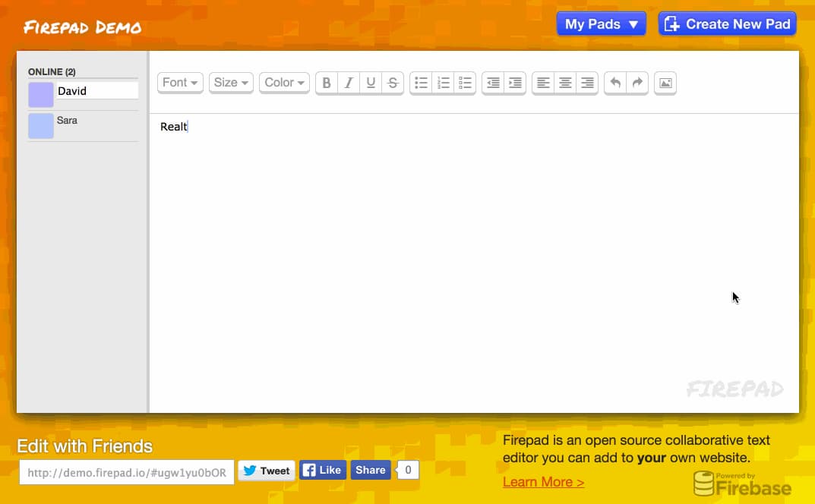Click the ONLINE (2) heading
Image resolution: width=815 pixels, height=504 pixels.
pos(52,71)
